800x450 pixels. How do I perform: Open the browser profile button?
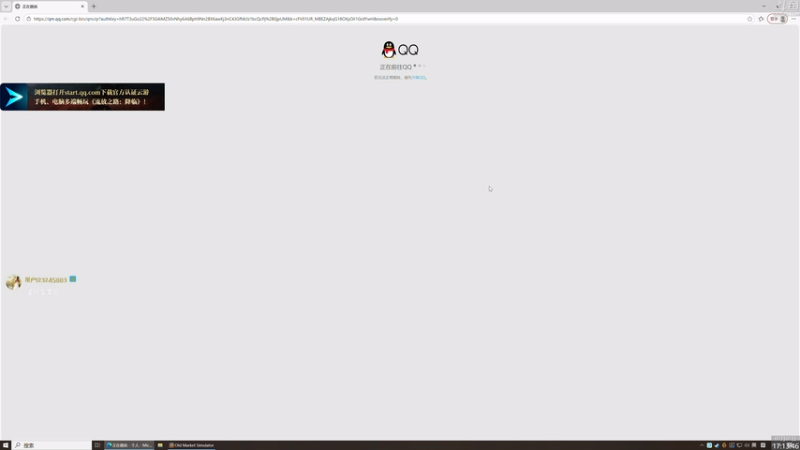click(778, 19)
